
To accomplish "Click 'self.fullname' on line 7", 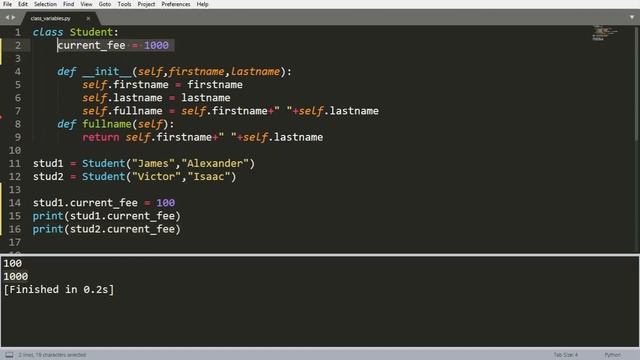I will [x=122, y=111].
